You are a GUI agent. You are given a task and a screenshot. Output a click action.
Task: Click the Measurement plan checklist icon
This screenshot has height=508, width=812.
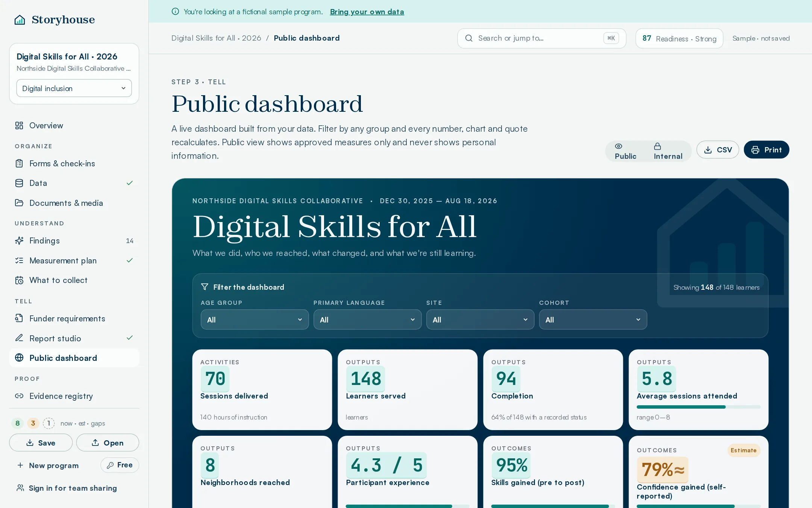[x=19, y=260]
